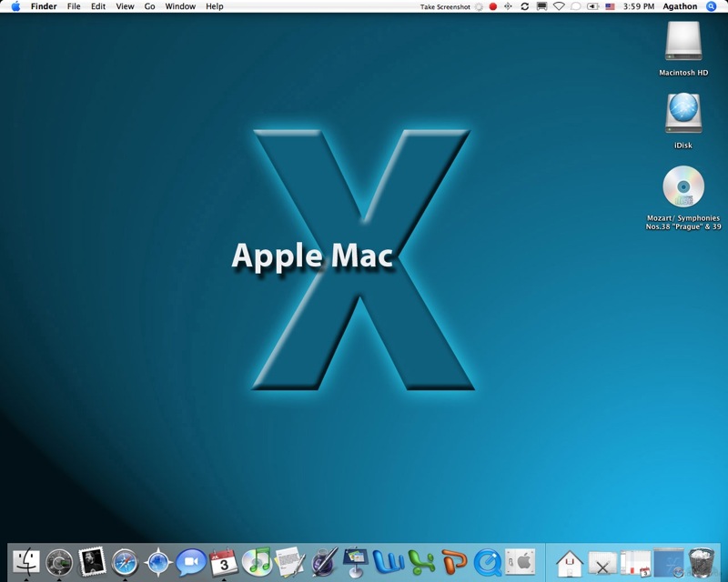Launch Dashboard gauge icon in the Dock
The width and height of the screenshot is (728, 582).
59,562
